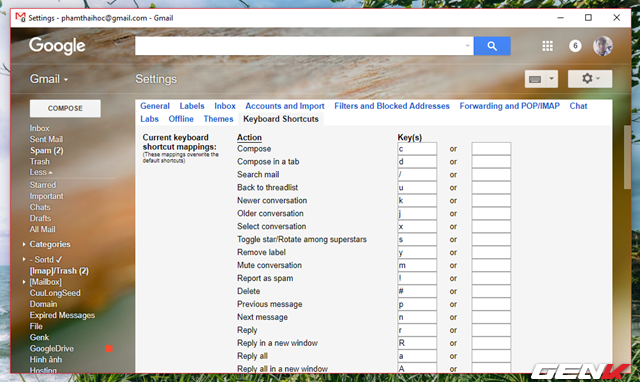The height and width of the screenshot is (382, 640).
Task: Click the Compose shortcut key field
Action: (417, 149)
